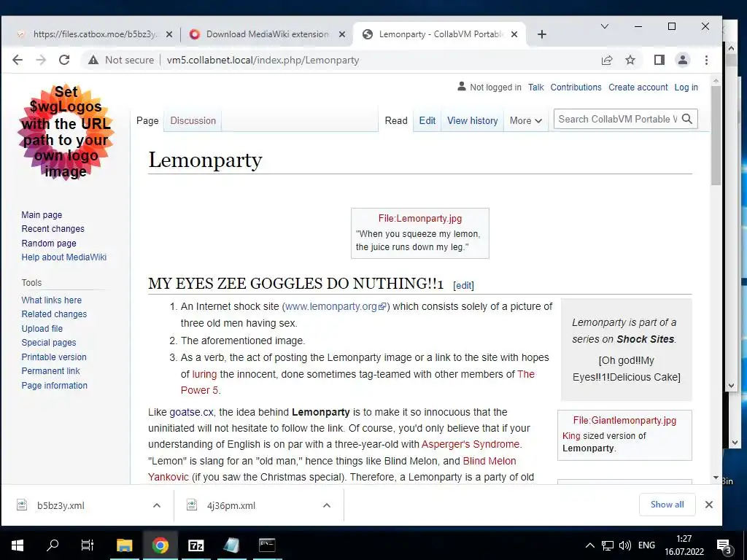Share this page via share icon
Viewport: 747px width, 560px height.
pyautogui.click(x=606, y=60)
